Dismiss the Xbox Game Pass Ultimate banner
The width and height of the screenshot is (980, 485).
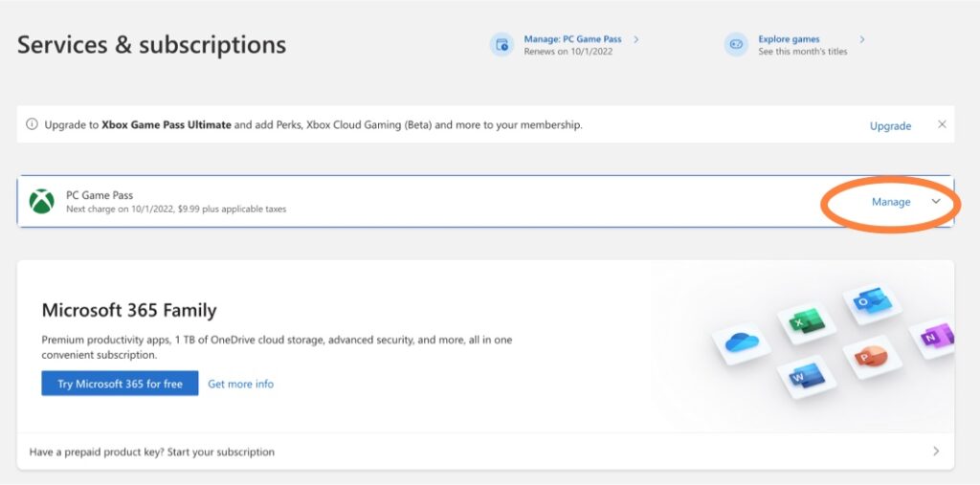tap(942, 124)
